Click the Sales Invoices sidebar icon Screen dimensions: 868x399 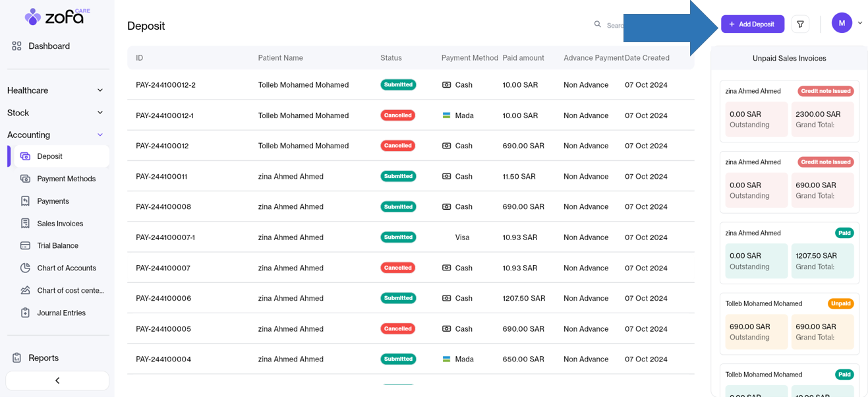[25, 224]
